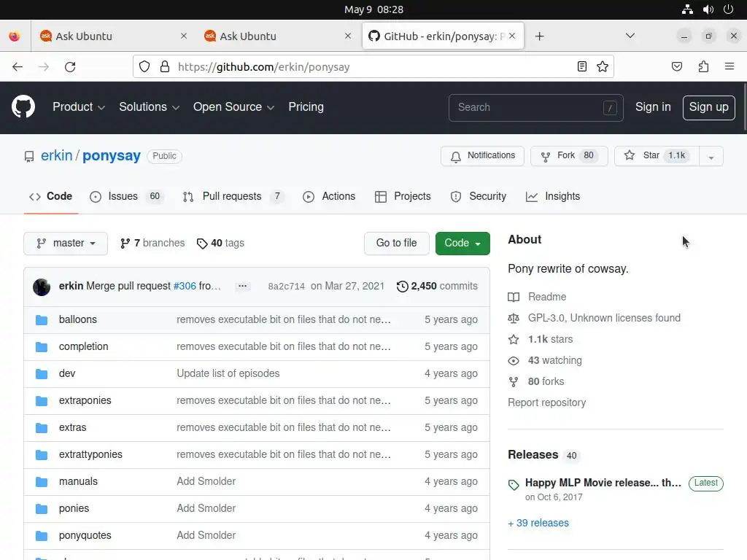The width and height of the screenshot is (747, 560).
Task: Click the commit history clock icon
Action: tap(402, 286)
